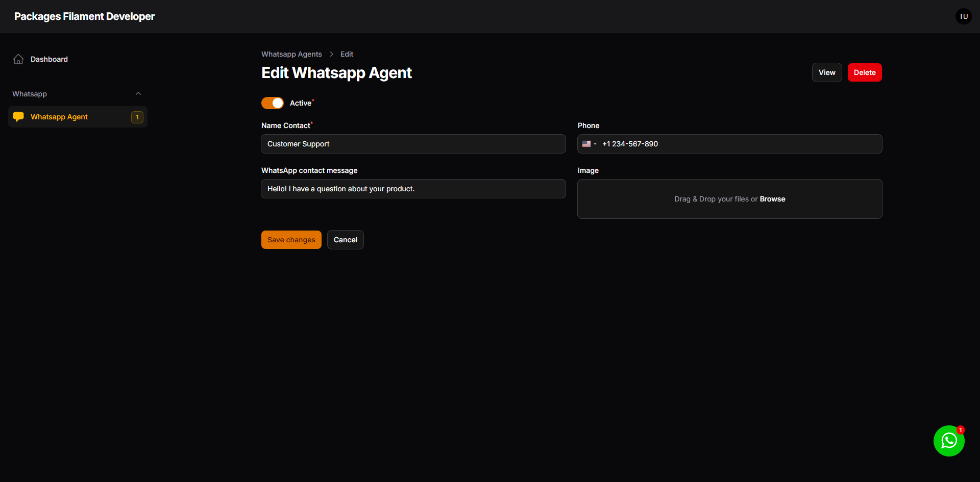The width and height of the screenshot is (980, 482).
Task: Click the View button
Action: [x=827, y=72]
